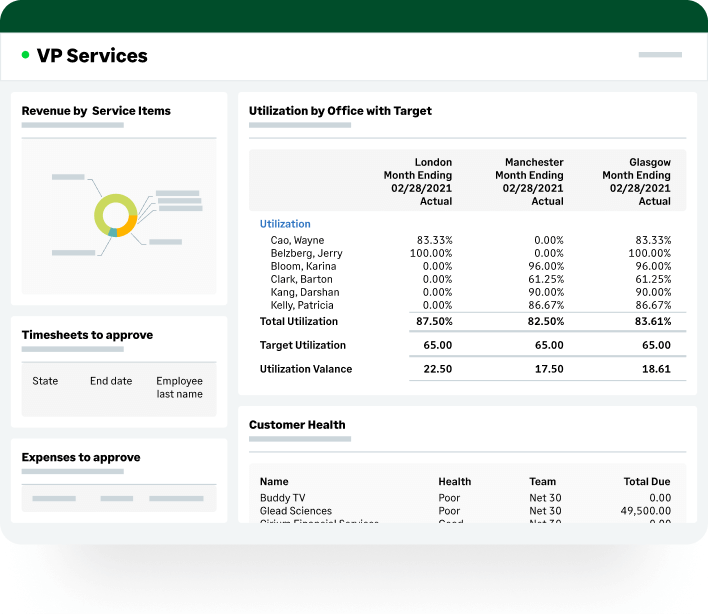This screenshot has width=708, height=614.
Task: Click the Expenses to approve panel title
Action: point(81,457)
